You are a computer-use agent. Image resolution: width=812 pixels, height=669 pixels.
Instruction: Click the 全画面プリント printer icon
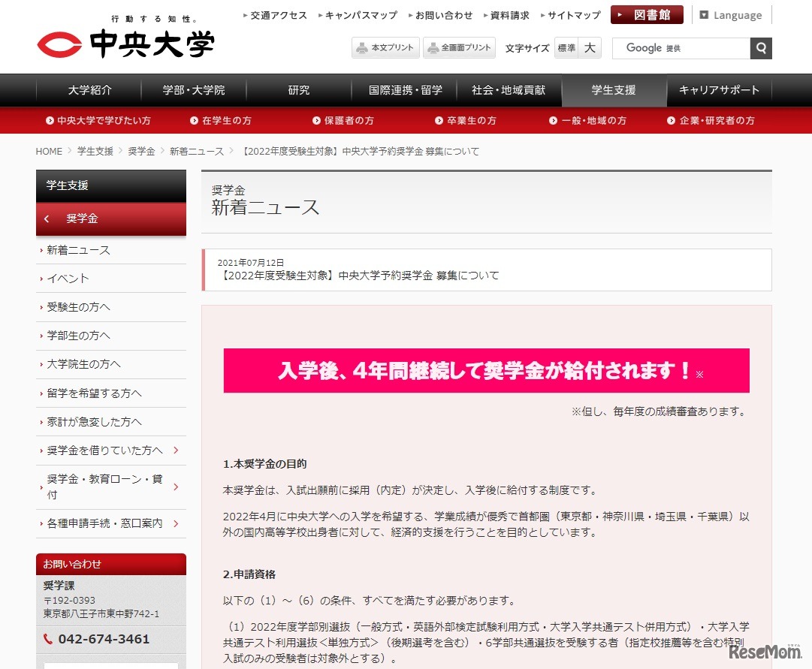pyautogui.click(x=434, y=47)
